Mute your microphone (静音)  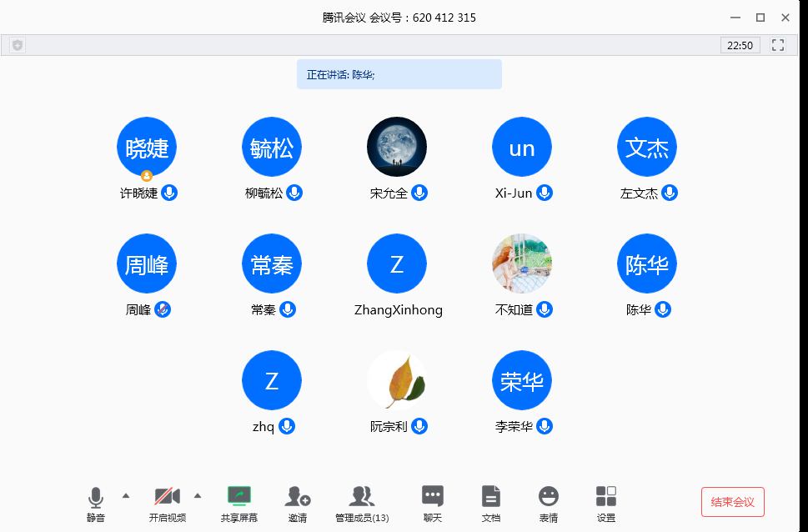pos(96,498)
